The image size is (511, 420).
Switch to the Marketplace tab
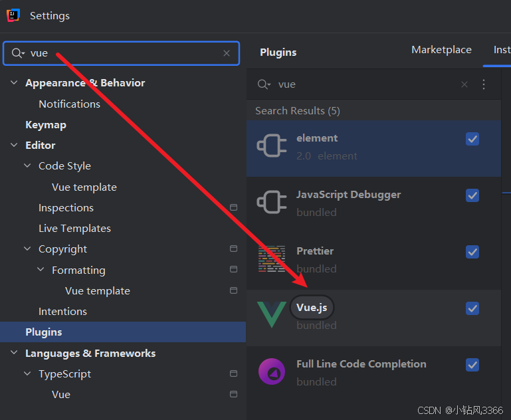(x=441, y=50)
